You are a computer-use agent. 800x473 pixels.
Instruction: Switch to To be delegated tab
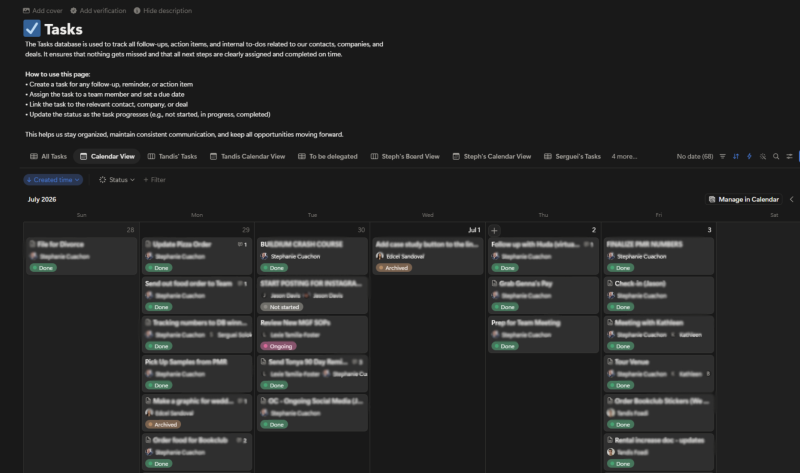coord(328,157)
